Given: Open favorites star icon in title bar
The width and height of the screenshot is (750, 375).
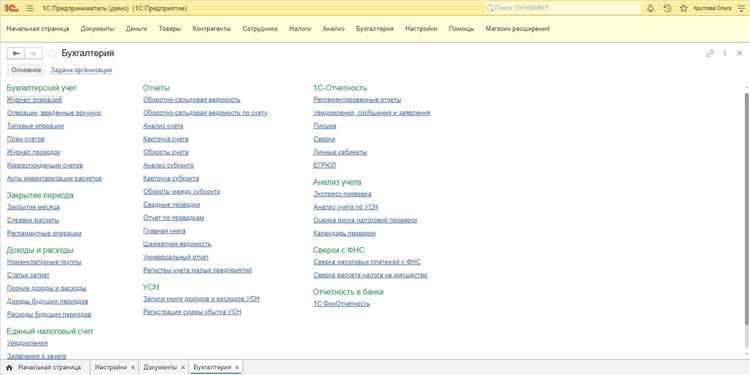Looking at the screenshot, I should (684, 9).
